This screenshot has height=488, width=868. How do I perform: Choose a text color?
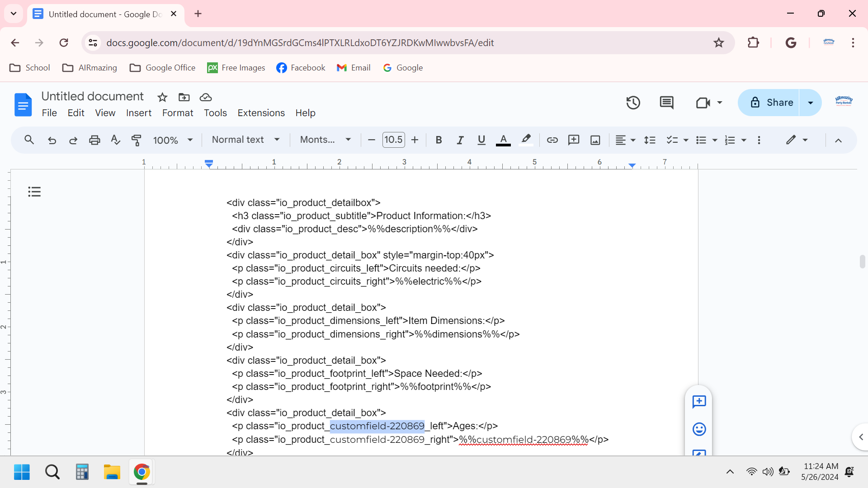pos(503,140)
